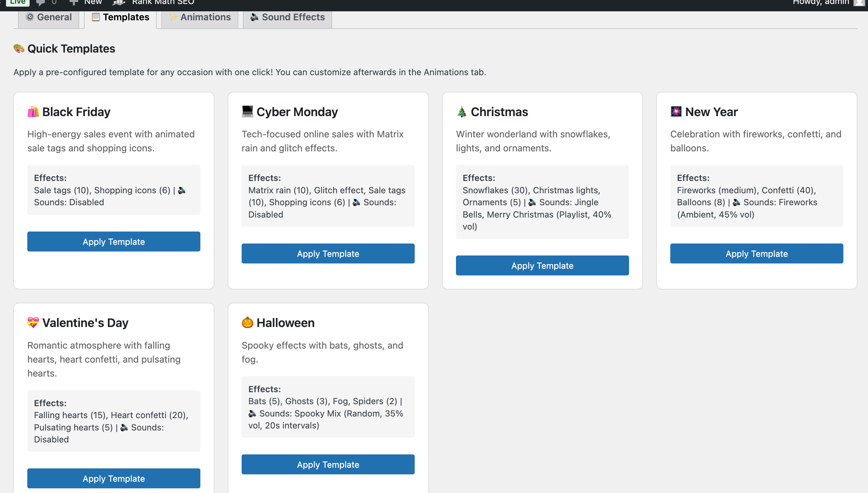This screenshot has height=493, width=868.
Task: Click the Black Friday shopping bags icon
Action: (x=33, y=112)
